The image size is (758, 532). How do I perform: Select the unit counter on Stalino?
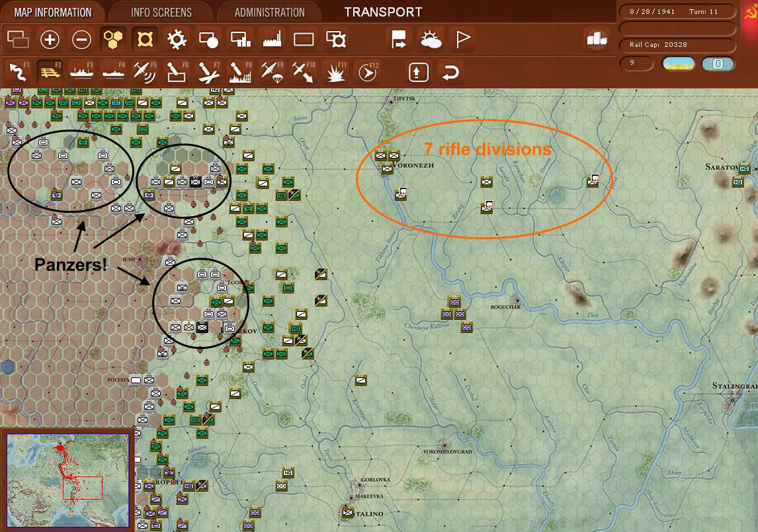click(x=347, y=512)
